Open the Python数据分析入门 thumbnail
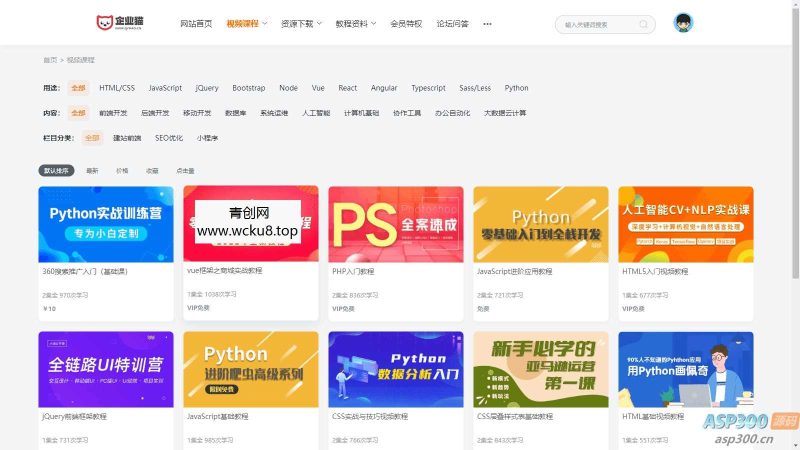This screenshot has height=450, width=800. [396, 369]
